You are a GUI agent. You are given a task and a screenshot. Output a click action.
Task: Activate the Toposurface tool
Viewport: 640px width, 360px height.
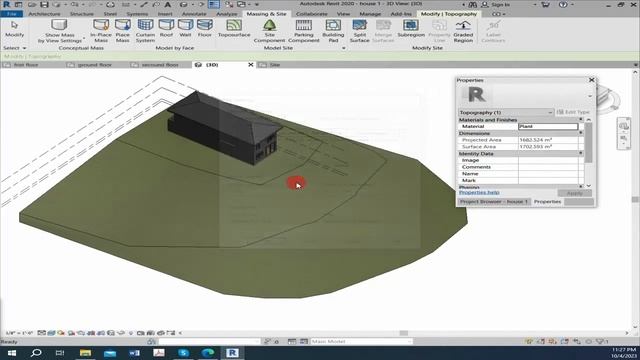(x=234, y=29)
